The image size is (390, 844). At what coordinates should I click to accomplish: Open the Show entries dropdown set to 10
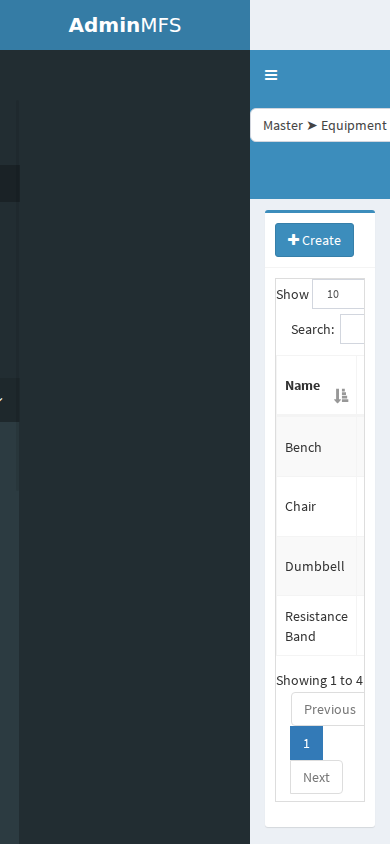(338, 294)
